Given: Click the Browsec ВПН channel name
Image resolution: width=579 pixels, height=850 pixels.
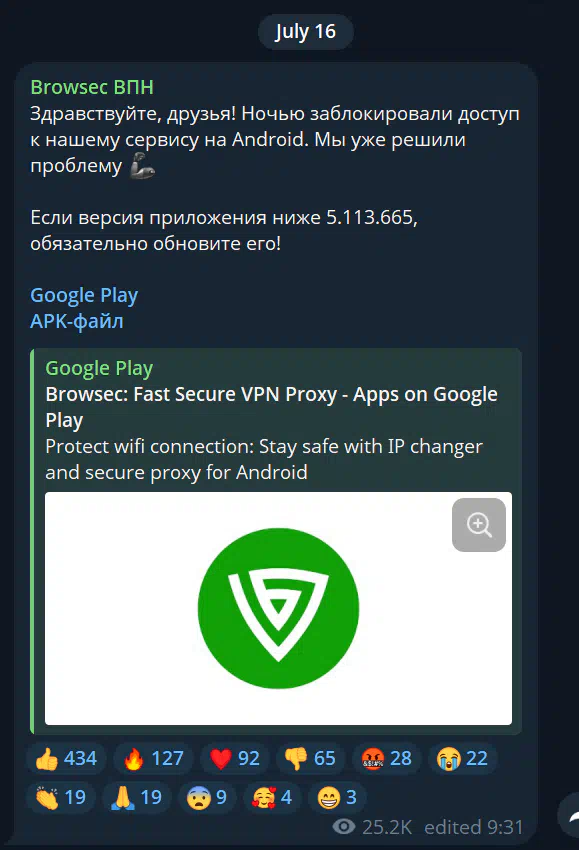Looking at the screenshot, I should (x=92, y=87).
